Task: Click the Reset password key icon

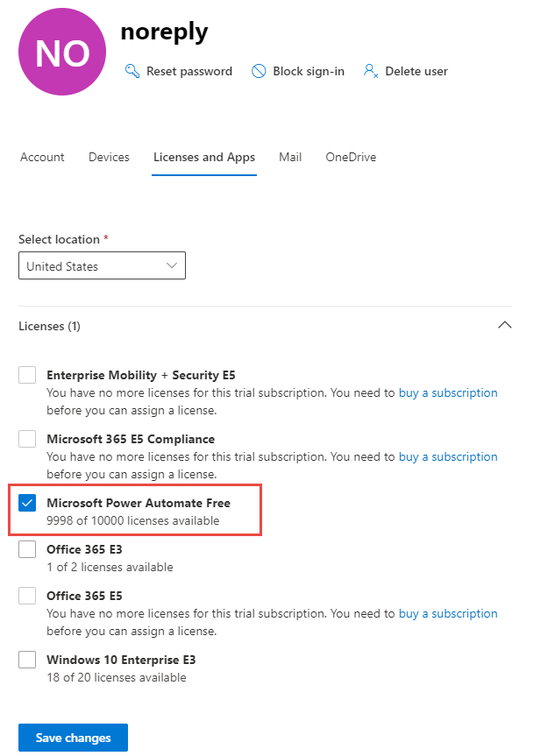Action: 132,71
